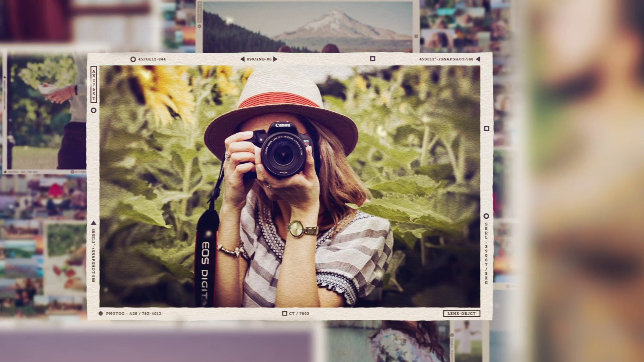644x362 pixels.
Task: Click the square icon on top frame border
Action: pos(372,59)
